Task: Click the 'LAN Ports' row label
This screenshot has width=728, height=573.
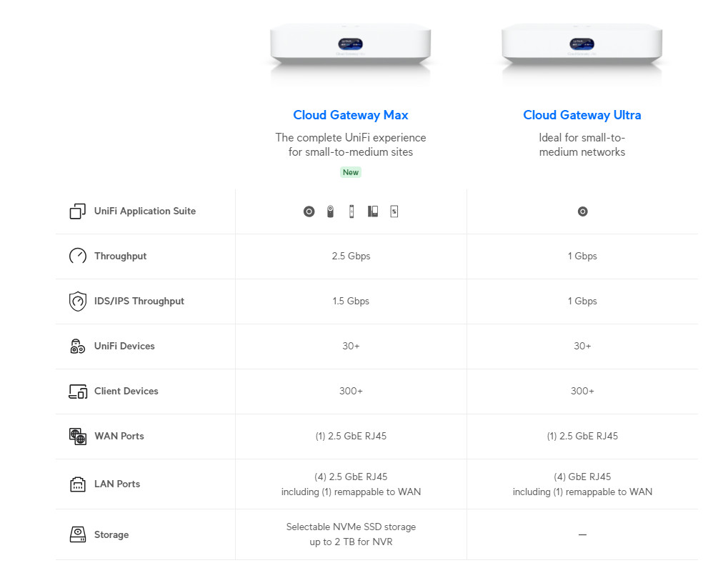Action: point(117,484)
